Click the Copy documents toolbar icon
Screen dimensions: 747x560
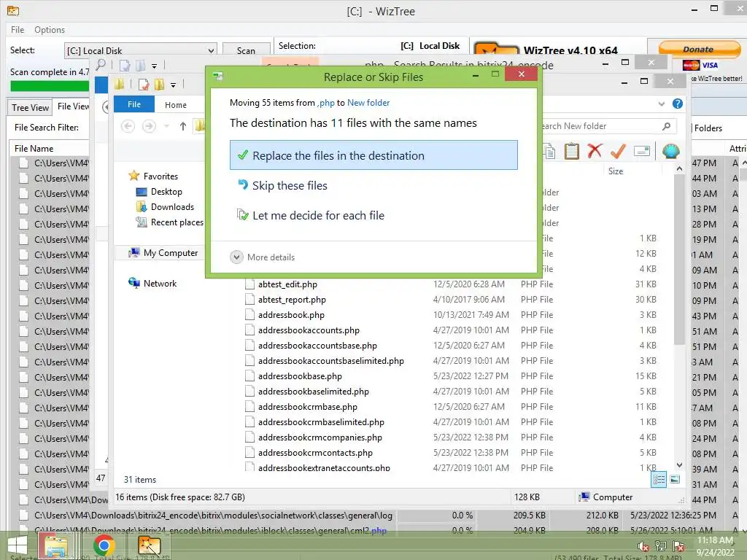coord(549,151)
